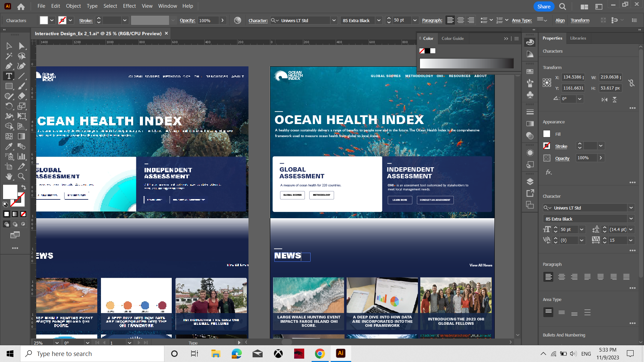Open the Paragraph link in control bar
The height and width of the screenshot is (362, 644).
pos(432,20)
